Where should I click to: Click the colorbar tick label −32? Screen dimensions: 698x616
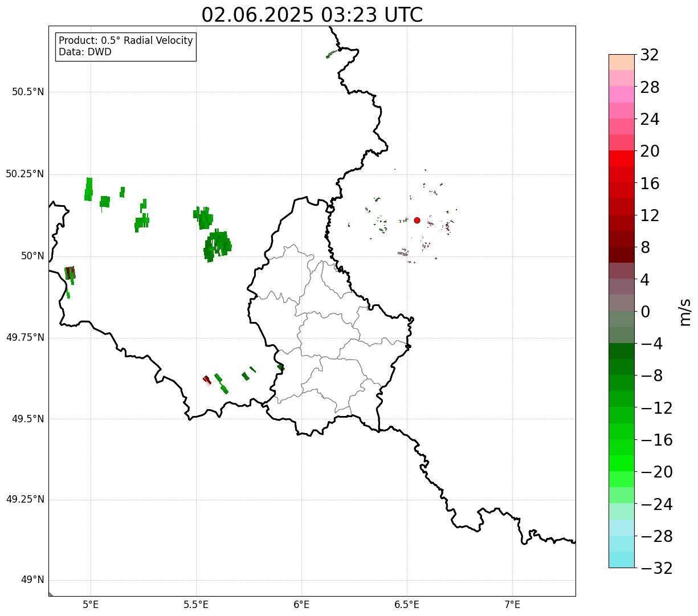pyautogui.click(x=656, y=568)
